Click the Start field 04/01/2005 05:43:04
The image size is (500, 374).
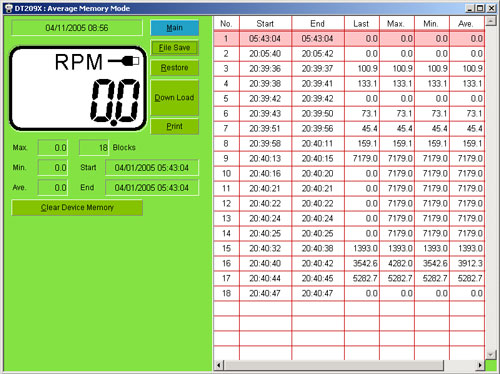click(x=152, y=168)
